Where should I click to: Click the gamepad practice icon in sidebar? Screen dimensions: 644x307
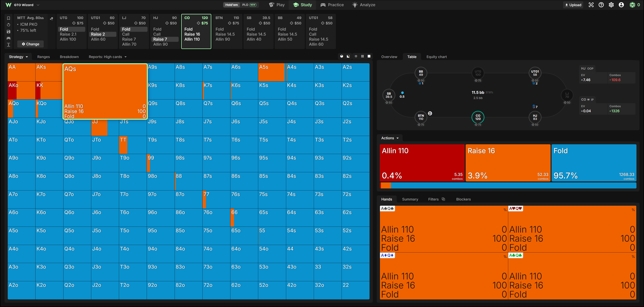[9, 38]
